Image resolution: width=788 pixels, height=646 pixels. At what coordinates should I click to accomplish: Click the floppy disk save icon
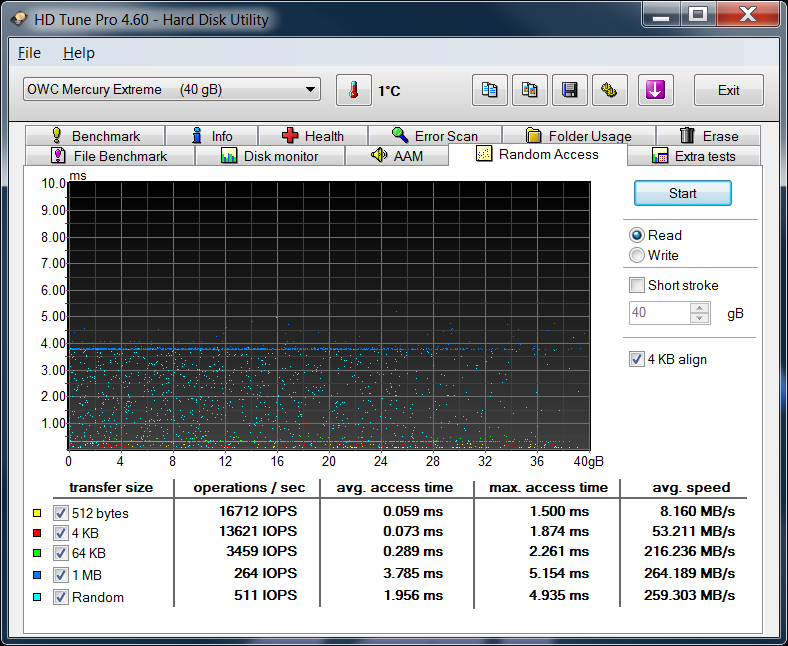coord(570,91)
